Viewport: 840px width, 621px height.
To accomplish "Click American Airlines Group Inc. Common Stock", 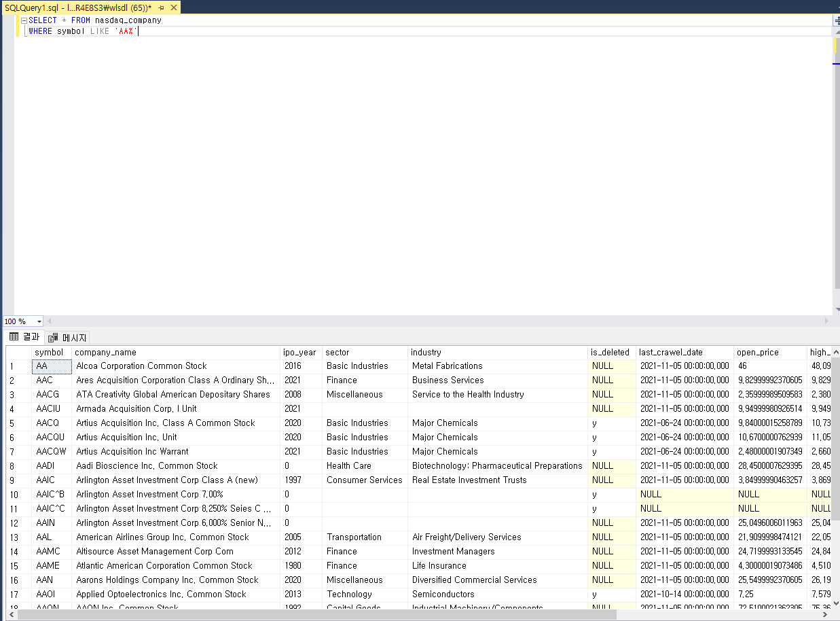I will coord(176,537).
